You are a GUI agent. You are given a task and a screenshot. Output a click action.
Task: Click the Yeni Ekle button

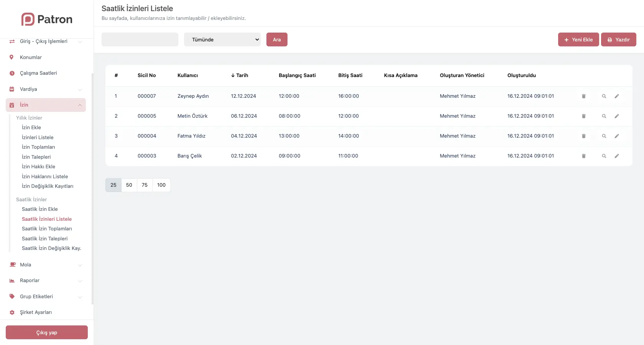point(578,39)
